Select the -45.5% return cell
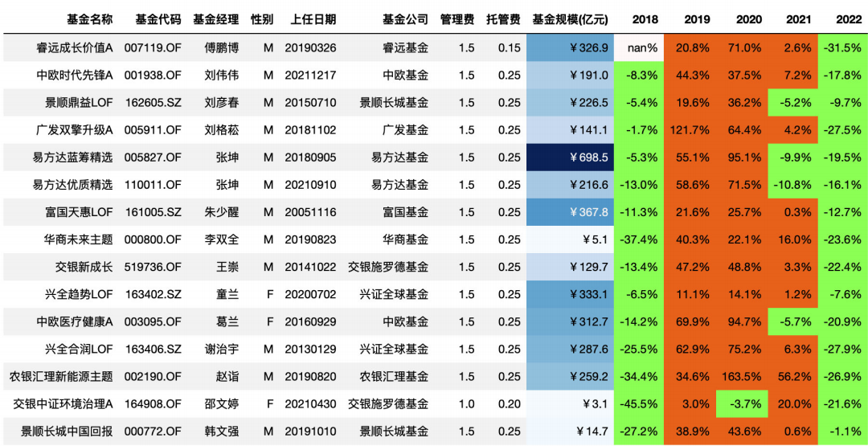This screenshot has width=868, height=446. (640, 404)
